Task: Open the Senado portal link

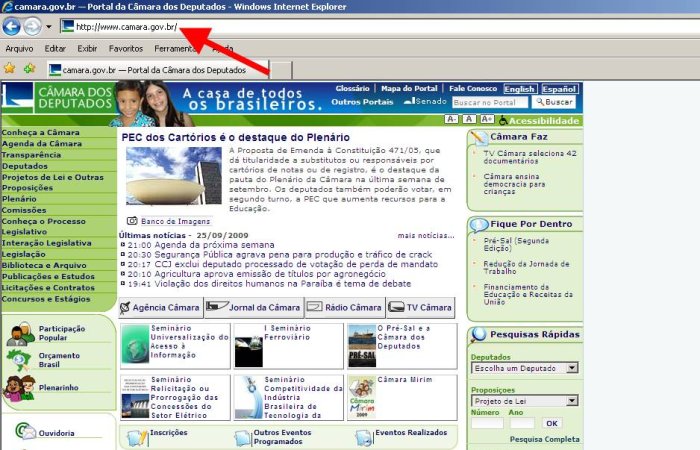Action: pos(425,101)
